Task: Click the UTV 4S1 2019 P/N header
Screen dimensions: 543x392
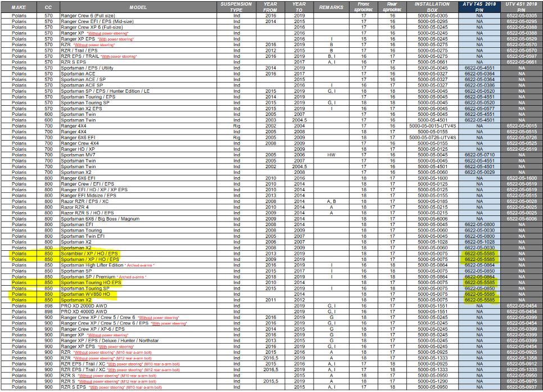Action: pos(521,7)
